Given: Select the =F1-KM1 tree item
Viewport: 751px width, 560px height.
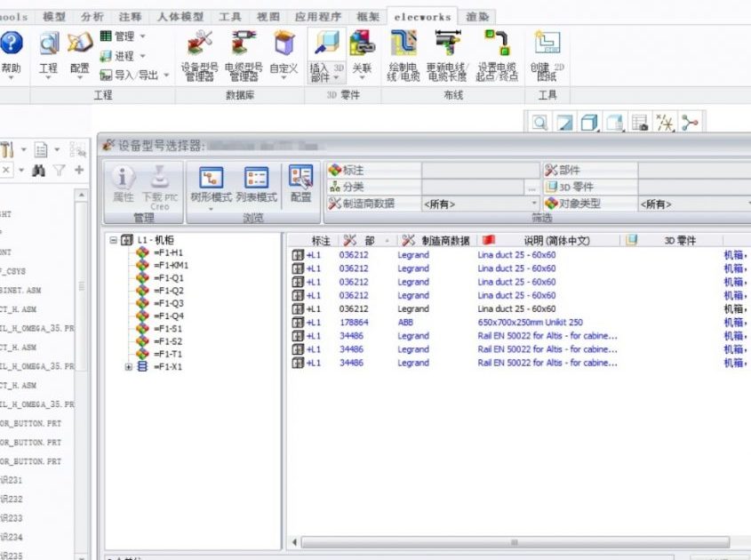Looking at the screenshot, I should click(172, 265).
